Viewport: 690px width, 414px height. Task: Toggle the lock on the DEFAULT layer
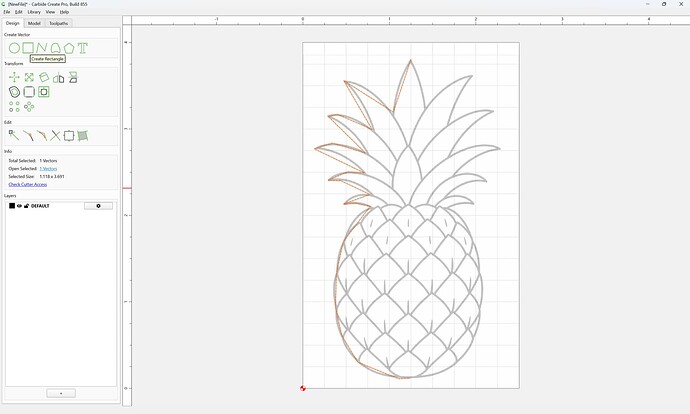26,206
